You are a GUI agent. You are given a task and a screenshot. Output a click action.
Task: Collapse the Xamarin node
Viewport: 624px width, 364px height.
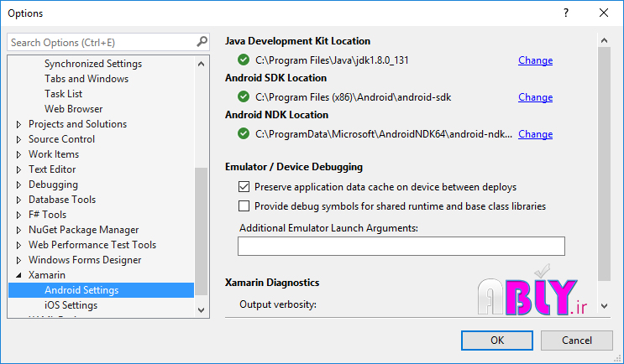[x=18, y=275]
